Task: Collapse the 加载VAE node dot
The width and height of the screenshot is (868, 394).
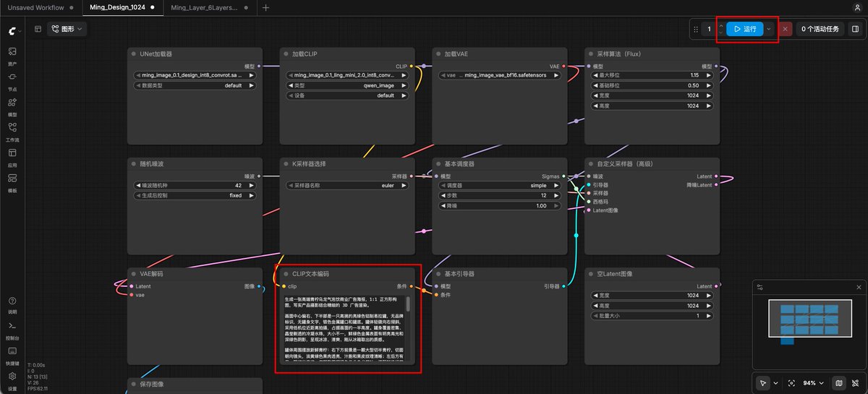Action: [438, 54]
